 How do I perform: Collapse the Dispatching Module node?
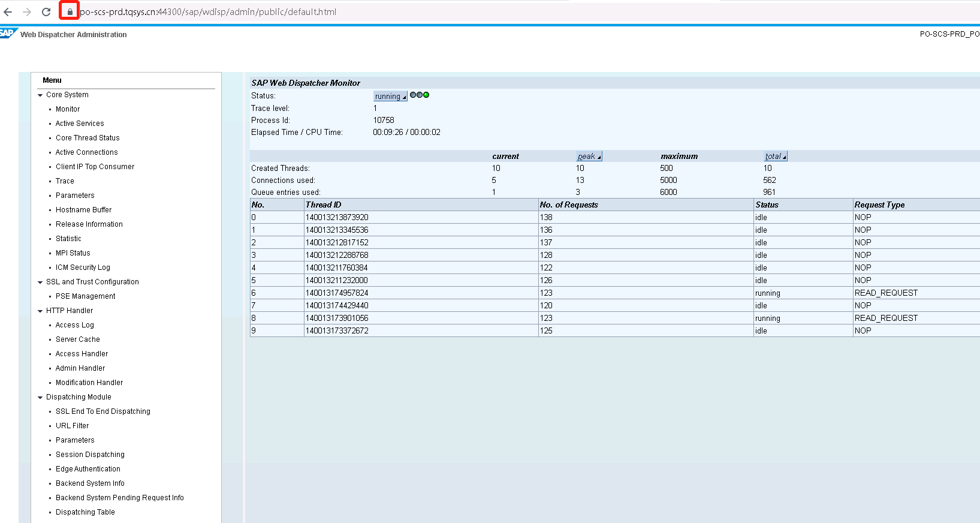[40, 397]
